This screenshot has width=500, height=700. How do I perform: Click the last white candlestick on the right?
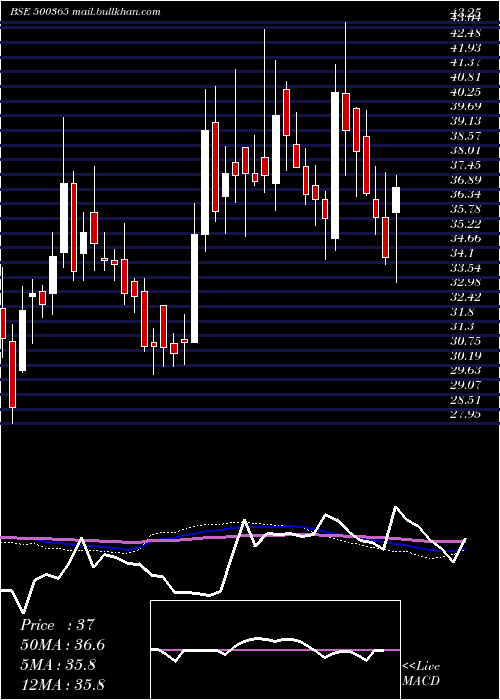point(396,200)
